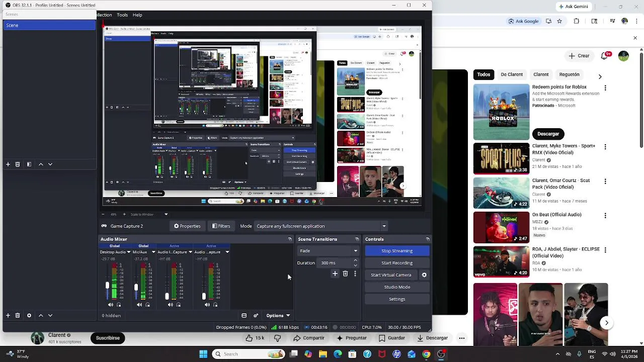Toggle audio monitoring for Mic/Aux
Image resolution: width=644 pixels, height=362 pixels.
click(x=148, y=305)
